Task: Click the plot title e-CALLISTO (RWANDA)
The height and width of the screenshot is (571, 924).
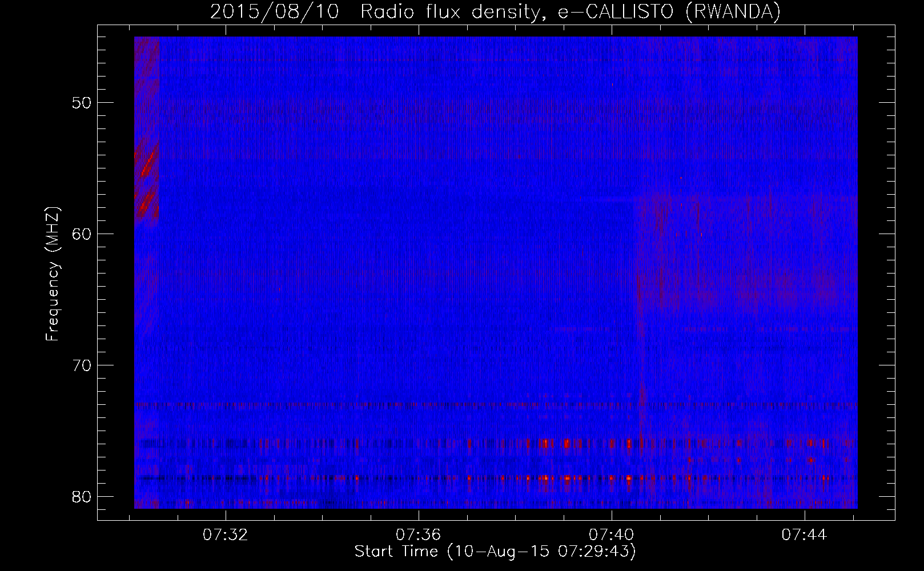Action: point(669,11)
